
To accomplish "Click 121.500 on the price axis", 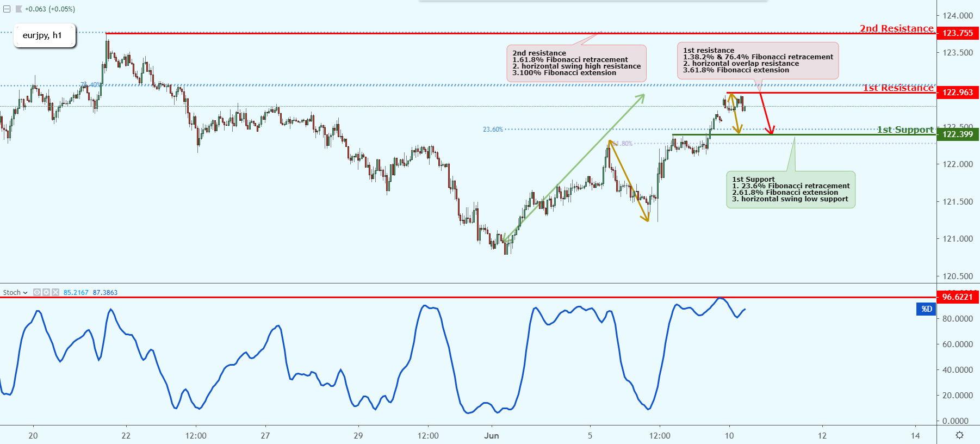I will pos(958,202).
